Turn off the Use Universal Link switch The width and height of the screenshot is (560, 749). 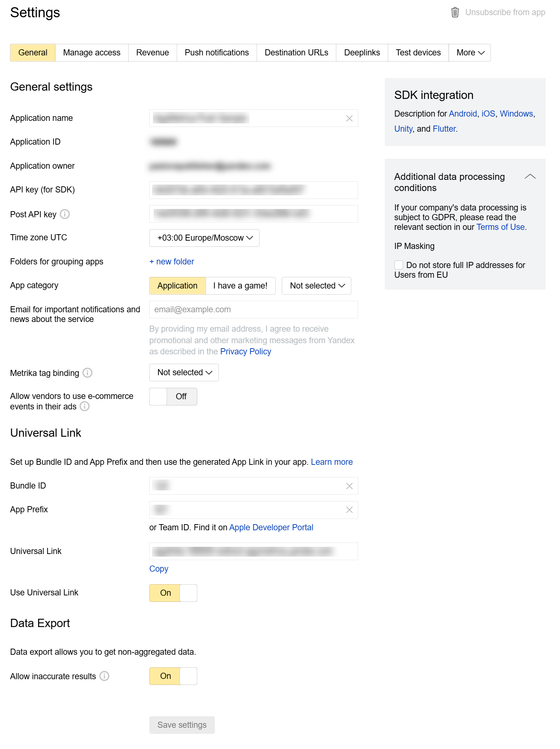pyautogui.click(x=173, y=593)
